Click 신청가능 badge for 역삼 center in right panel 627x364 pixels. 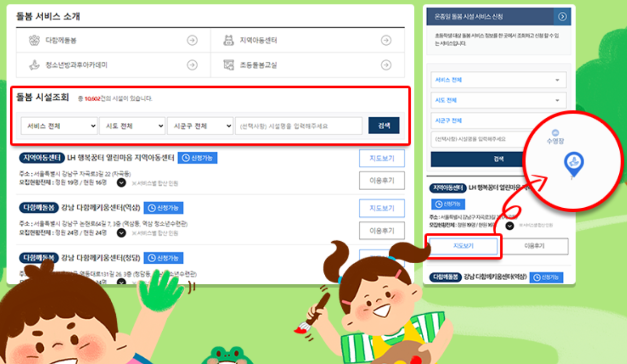click(546, 277)
